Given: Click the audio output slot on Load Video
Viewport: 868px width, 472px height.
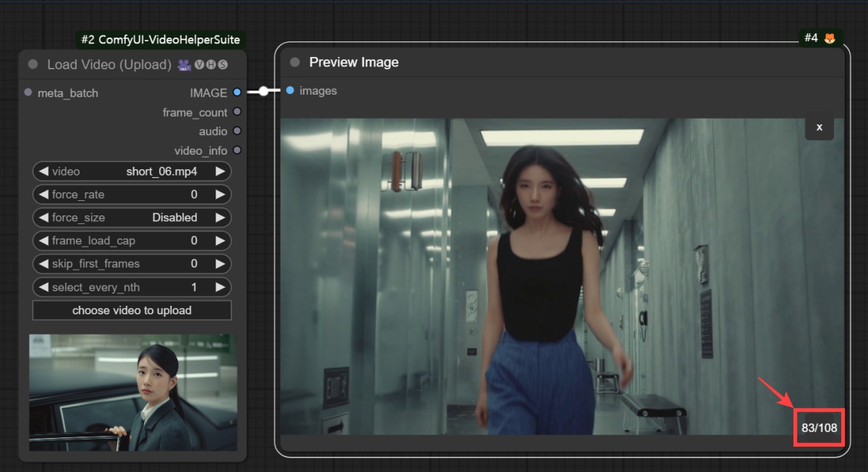Looking at the screenshot, I should coord(236,131).
